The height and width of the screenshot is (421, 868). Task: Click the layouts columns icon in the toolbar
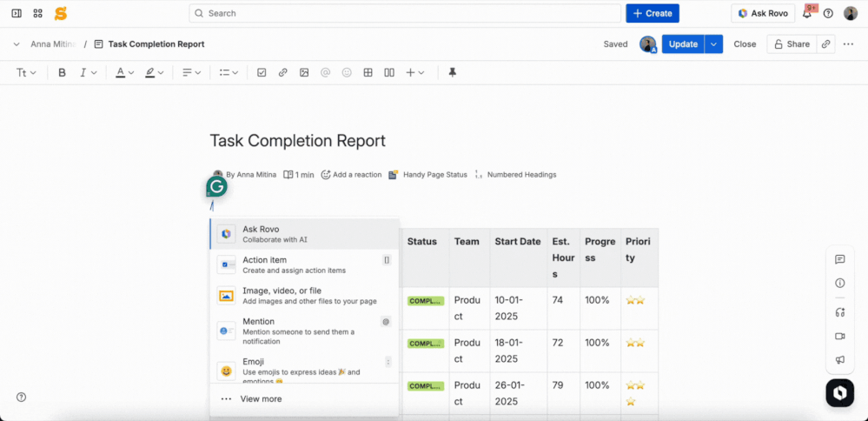(x=389, y=73)
